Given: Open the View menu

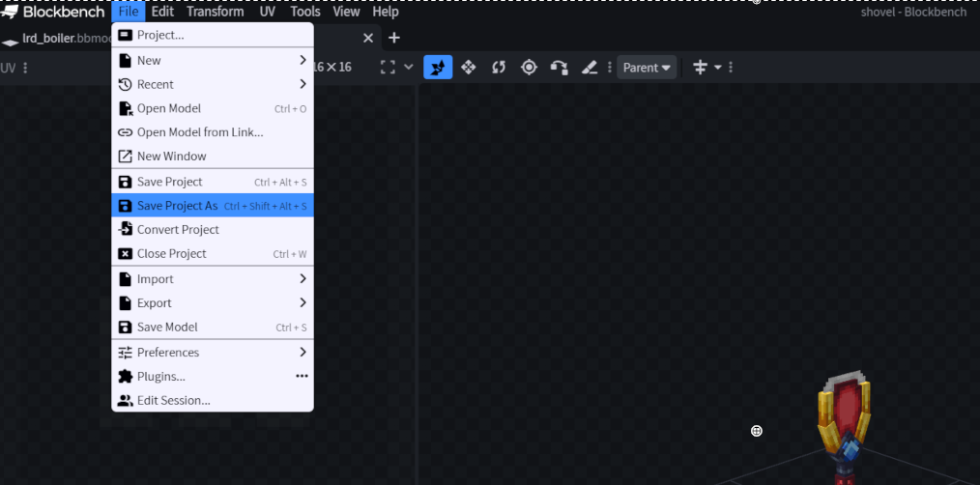Looking at the screenshot, I should (x=346, y=12).
